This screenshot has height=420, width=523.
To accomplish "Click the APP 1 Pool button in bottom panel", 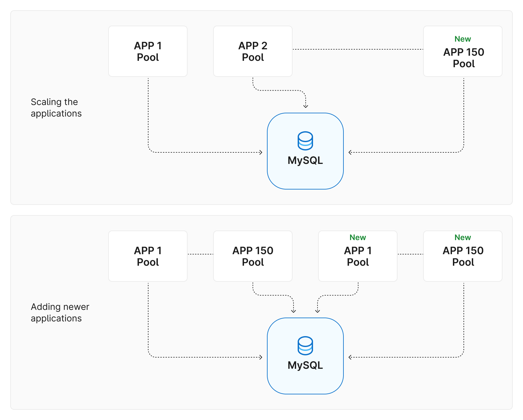I will 148,256.
